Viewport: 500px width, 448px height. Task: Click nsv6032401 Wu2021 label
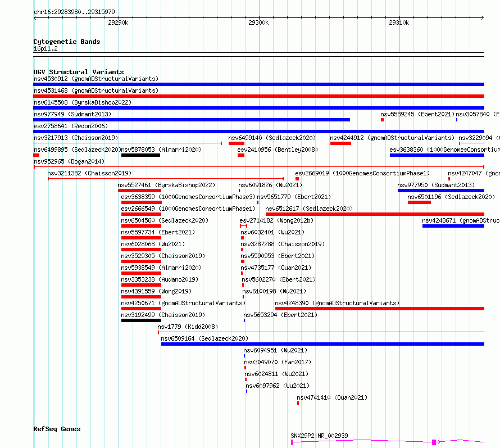click(272, 232)
